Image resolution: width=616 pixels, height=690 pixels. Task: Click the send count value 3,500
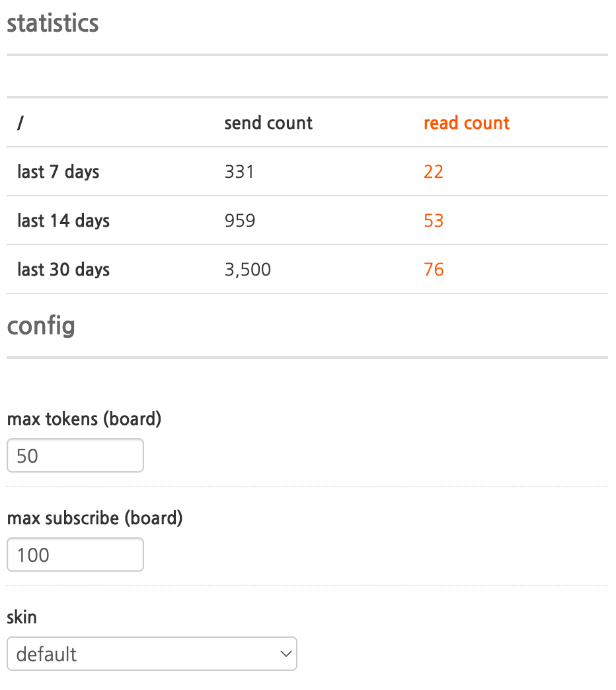pyautogui.click(x=248, y=270)
